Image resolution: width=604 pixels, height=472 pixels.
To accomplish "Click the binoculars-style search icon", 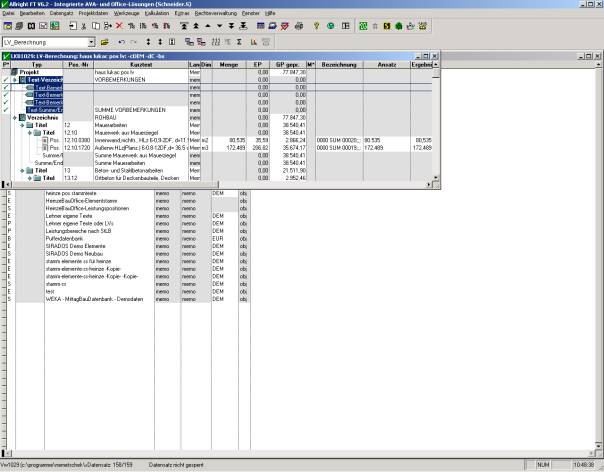I will coord(31,26).
